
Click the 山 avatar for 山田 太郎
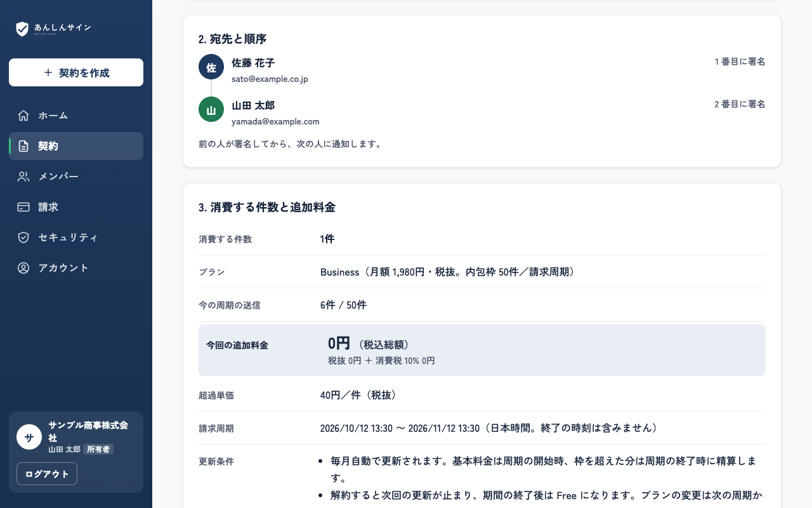211,109
